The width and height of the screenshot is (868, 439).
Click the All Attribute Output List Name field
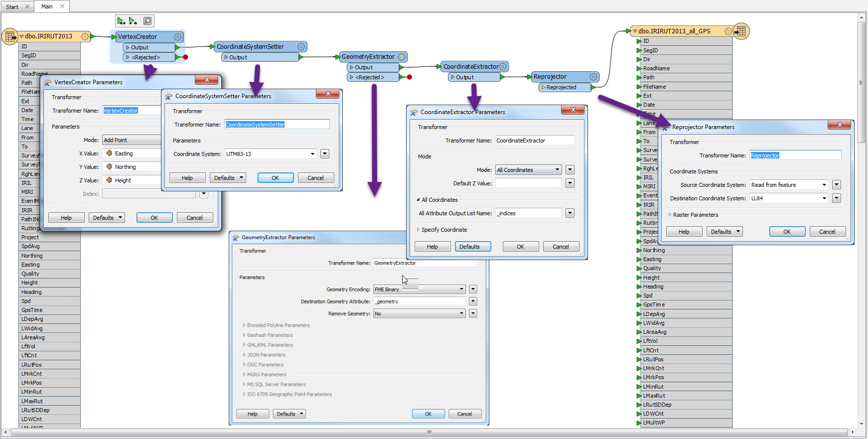coord(529,213)
